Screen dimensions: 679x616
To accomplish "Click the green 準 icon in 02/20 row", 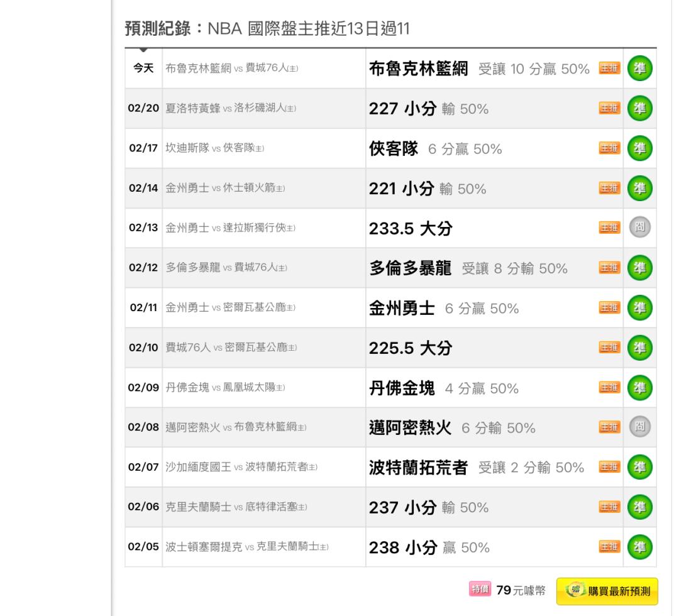I will point(639,108).
